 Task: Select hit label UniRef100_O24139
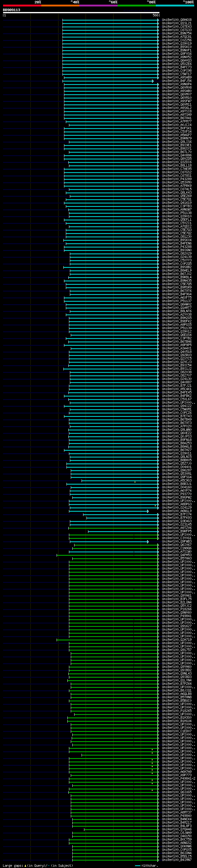click(177, 257)
